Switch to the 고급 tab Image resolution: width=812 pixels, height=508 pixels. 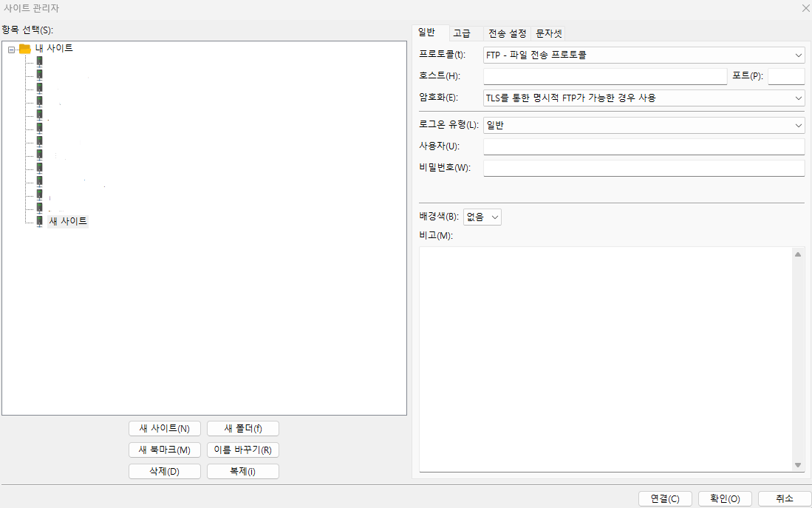[463, 33]
